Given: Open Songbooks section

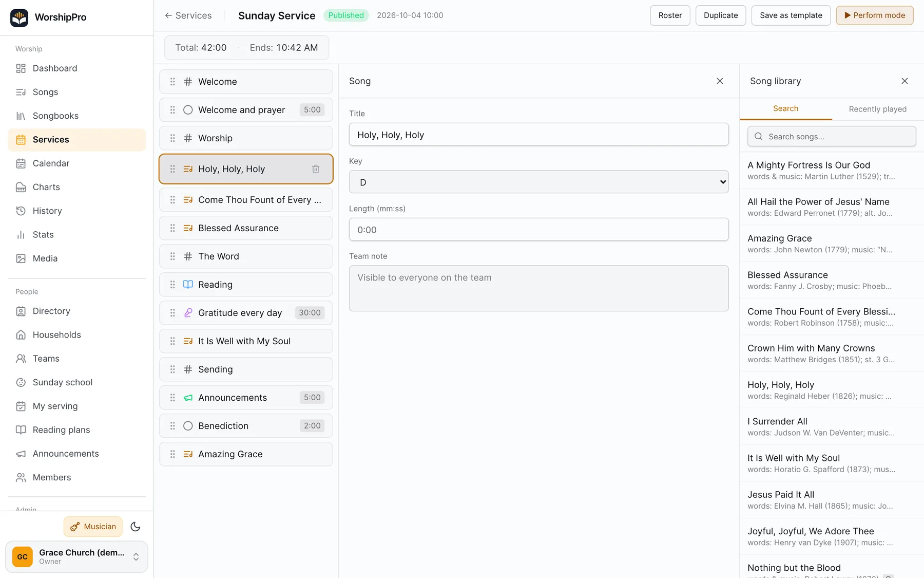Looking at the screenshot, I should (x=76, y=116).
